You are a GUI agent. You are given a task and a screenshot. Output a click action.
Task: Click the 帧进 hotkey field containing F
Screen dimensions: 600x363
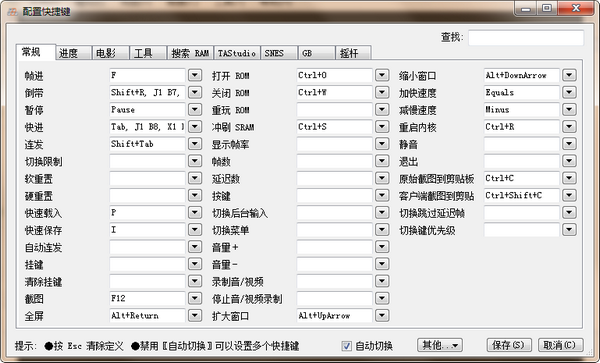point(147,75)
